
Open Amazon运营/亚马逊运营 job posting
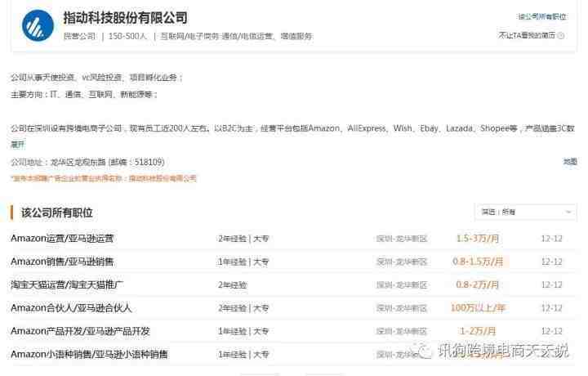point(62,239)
